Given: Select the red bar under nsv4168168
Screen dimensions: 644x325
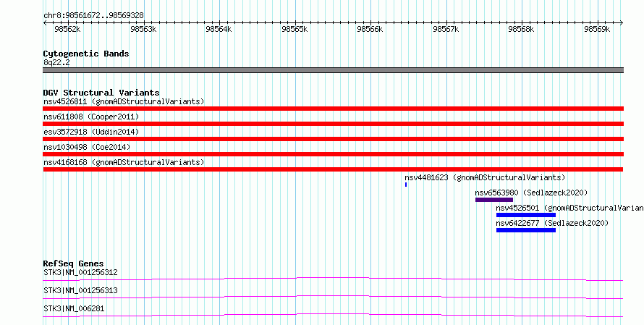Looking at the screenshot, I should tap(333, 169).
